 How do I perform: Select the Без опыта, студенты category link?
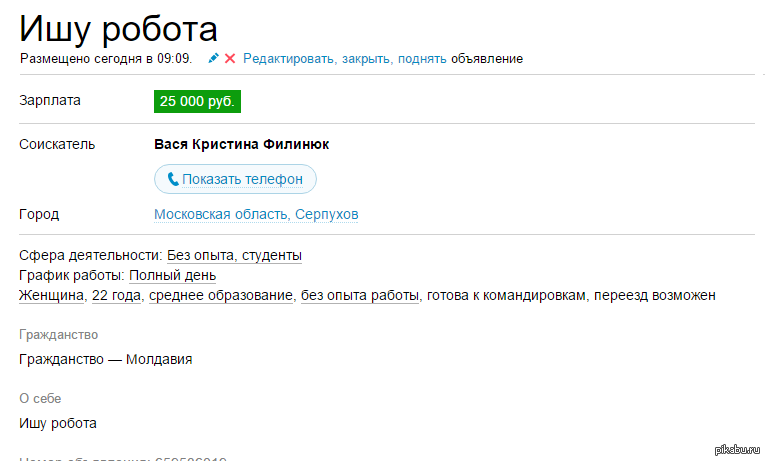pyautogui.click(x=234, y=255)
